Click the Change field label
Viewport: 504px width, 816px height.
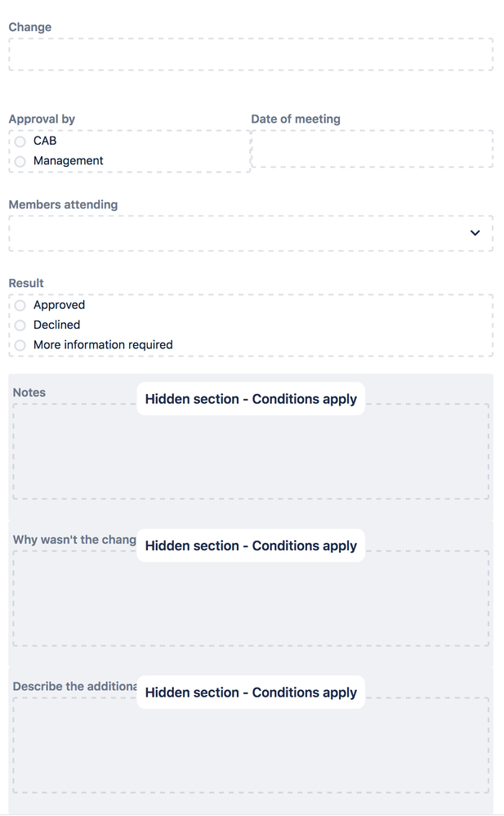[29, 27]
